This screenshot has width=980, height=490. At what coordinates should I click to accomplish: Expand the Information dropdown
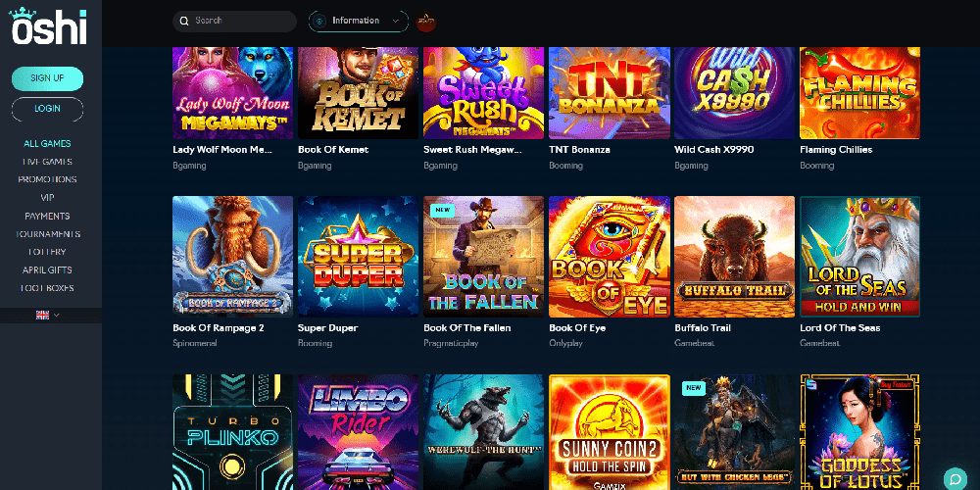[x=359, y=22]
